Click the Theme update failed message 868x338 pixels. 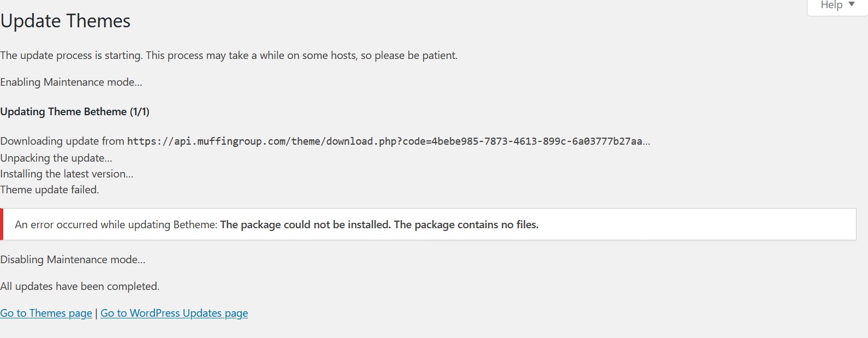[50, 189]
